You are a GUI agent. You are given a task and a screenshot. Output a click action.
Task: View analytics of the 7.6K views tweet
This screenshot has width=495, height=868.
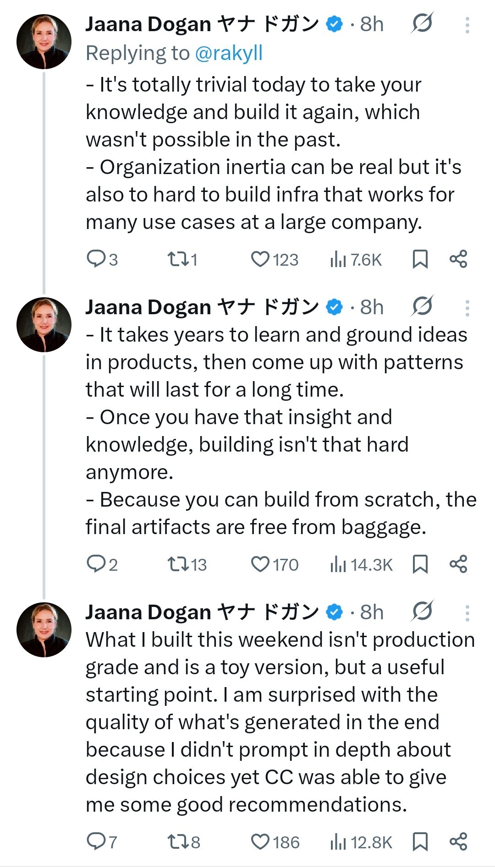click(x=338, y=259)
